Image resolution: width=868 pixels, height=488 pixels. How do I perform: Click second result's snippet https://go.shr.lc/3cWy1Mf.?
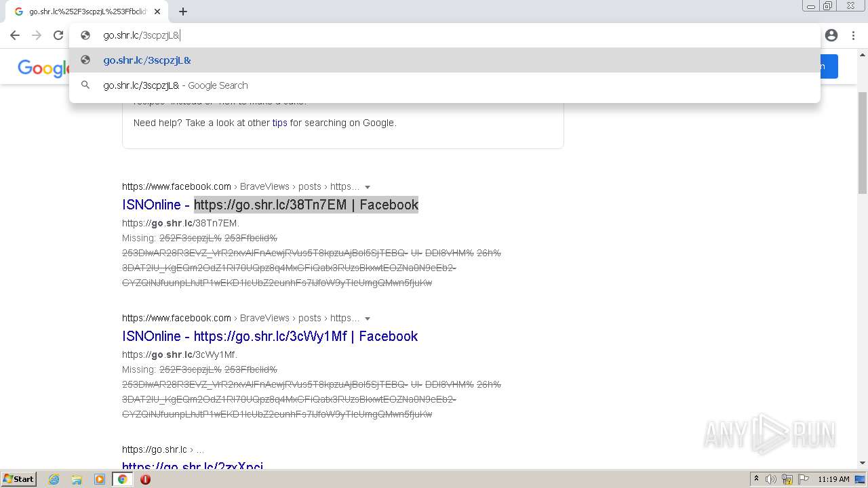[x=180, y=354]
